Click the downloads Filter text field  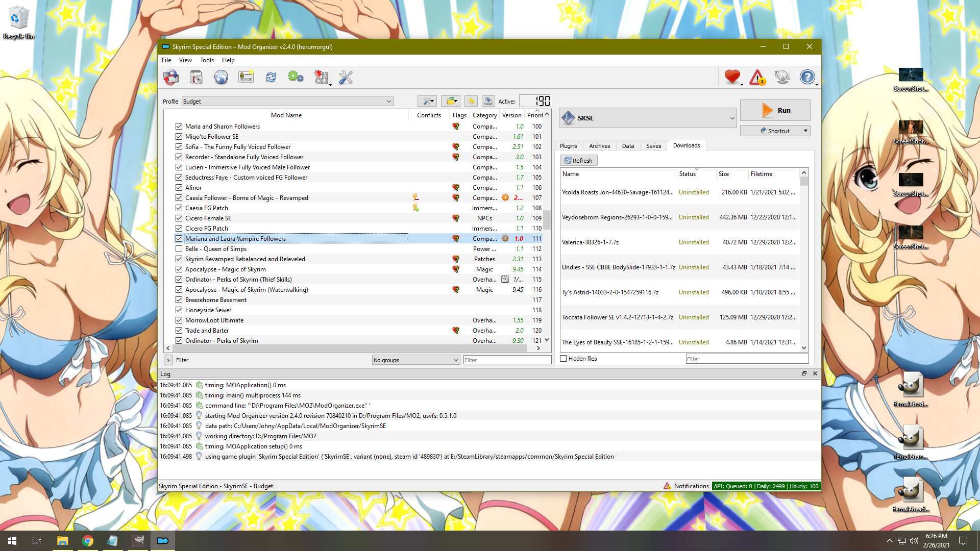747,359
